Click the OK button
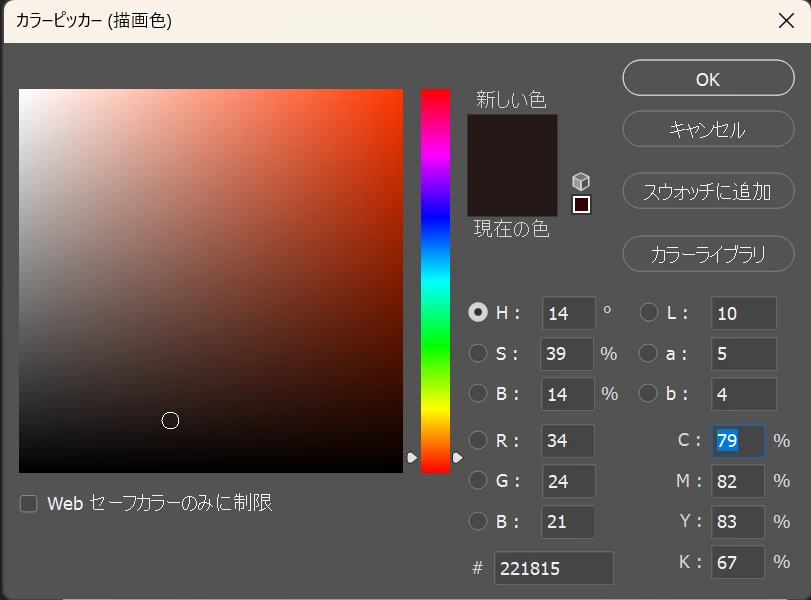Image resolution: width=811 pixels, height=600 pixels. (x=708, y=78)
